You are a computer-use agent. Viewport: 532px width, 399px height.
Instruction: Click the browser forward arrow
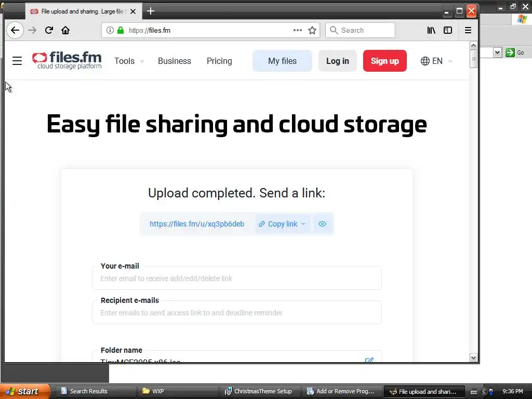[32, 30]
